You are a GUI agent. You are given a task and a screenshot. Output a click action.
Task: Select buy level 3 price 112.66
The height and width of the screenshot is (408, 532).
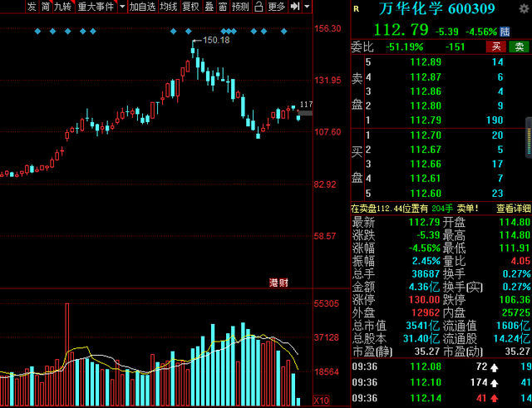[426, 165]
